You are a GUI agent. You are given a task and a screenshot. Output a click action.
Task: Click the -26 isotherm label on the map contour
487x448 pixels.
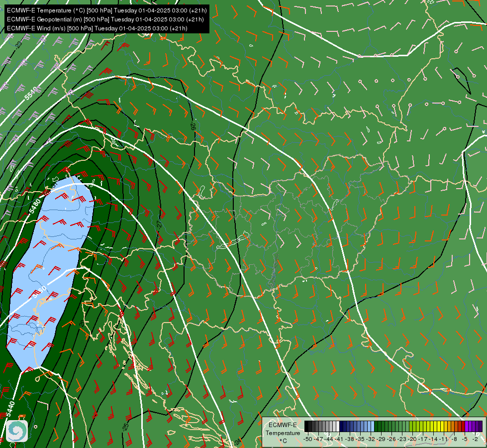(x=193, y=126)
